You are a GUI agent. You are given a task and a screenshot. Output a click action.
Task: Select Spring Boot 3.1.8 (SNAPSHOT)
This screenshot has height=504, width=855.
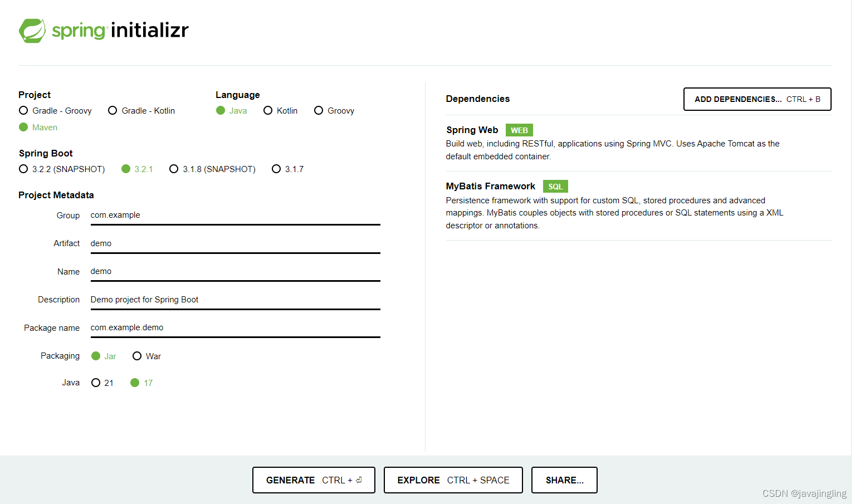coord(213,169)
